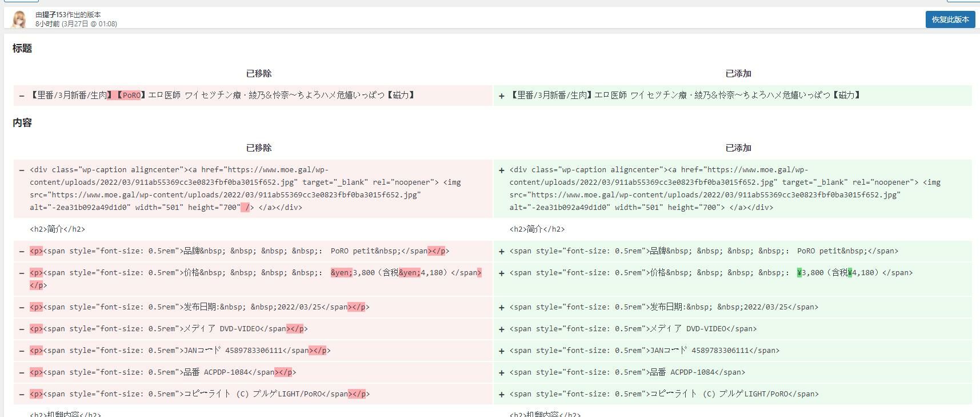This screenshot has width=980, height=417.
Task: Click the first highlighted &yen; in removed price line
Action: point(341,273)
